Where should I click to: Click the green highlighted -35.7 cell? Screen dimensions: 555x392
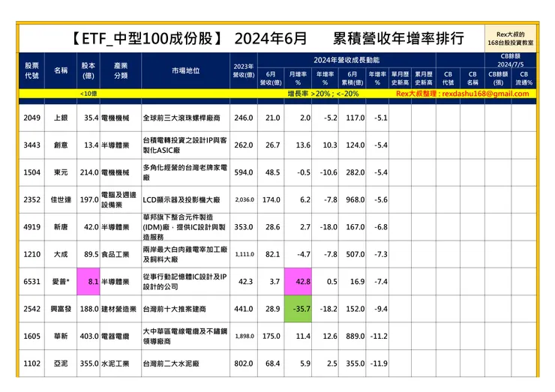tap(298, 309)
